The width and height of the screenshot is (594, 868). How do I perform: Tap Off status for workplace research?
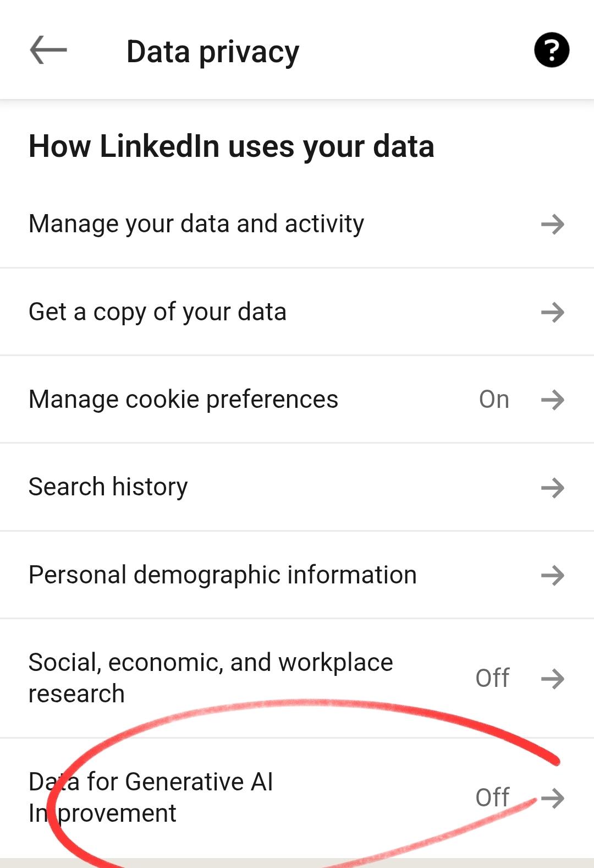point(492,678)
